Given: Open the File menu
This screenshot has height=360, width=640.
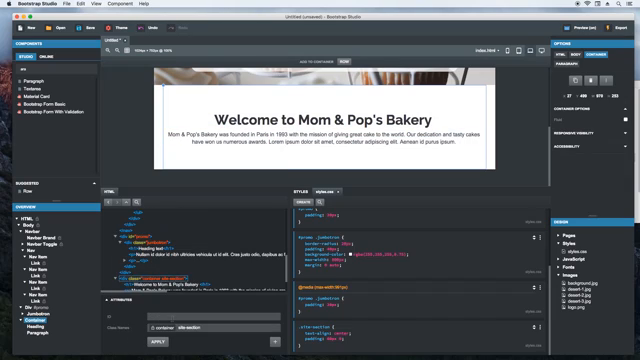Looking at the screenshot, I should [x=67, y=4].
